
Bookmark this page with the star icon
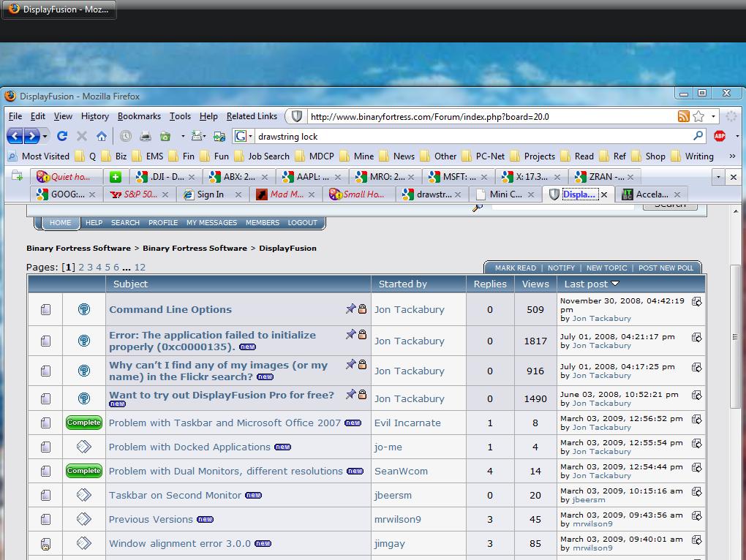click(x=698, y=116)
